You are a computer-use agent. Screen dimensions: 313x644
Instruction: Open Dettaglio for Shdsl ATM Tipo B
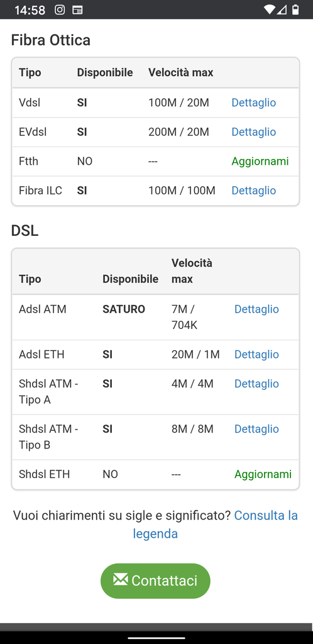[256, 429]
